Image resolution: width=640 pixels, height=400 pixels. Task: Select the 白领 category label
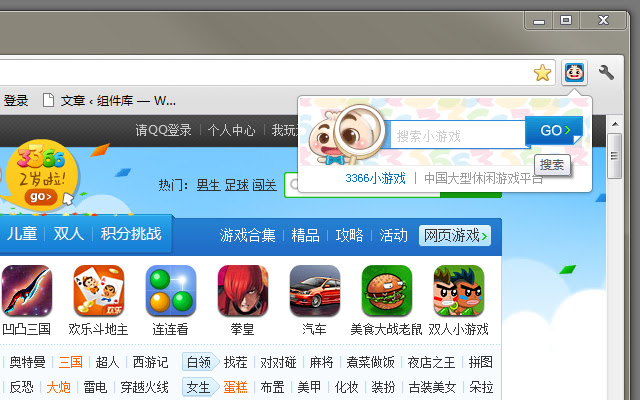[x=200, y=362]
